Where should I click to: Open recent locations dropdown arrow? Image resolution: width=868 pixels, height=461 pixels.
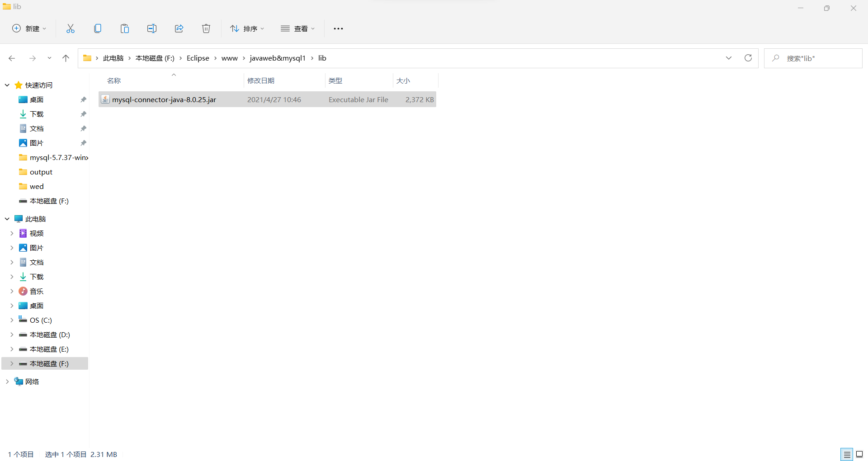tap(49, 58)
